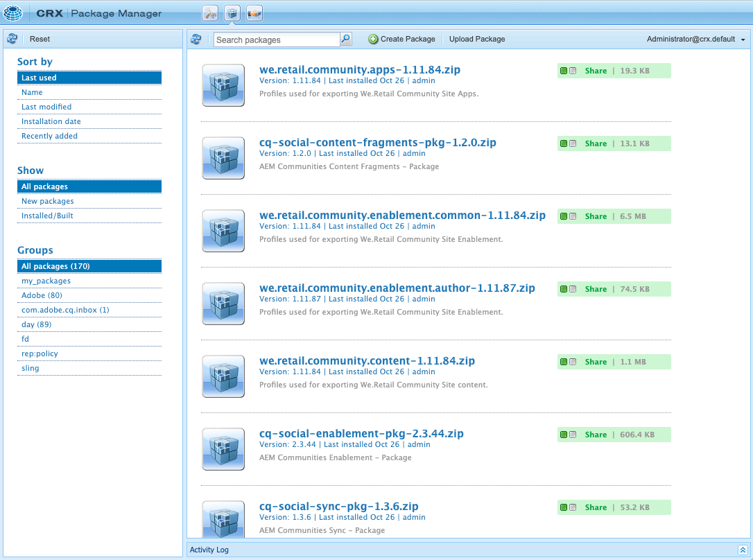Click the CRX globe logo in the top left

click(12, 12)
